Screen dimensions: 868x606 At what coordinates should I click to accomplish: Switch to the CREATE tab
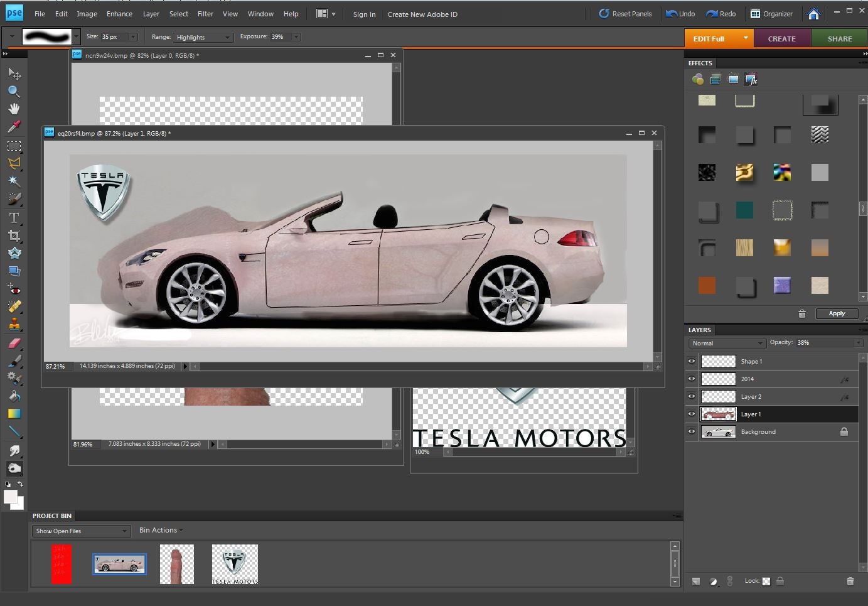click(x=781, y=38)
